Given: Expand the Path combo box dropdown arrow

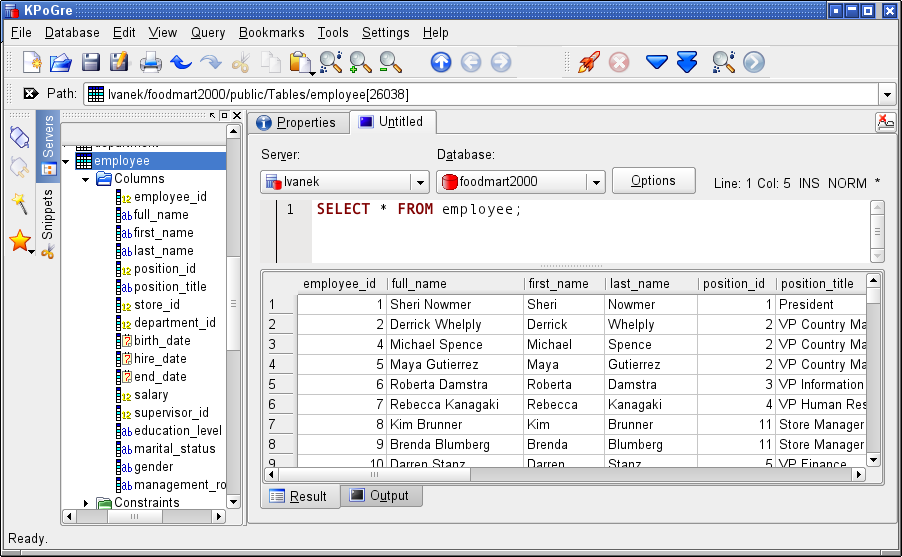Looking at the screenshot, I should (886, 94).
